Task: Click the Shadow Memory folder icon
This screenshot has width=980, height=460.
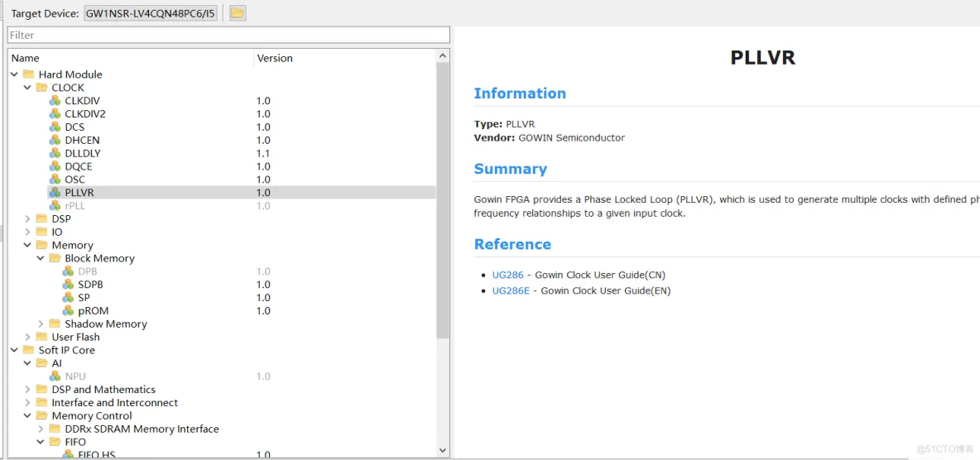Action: pos(55,323)
